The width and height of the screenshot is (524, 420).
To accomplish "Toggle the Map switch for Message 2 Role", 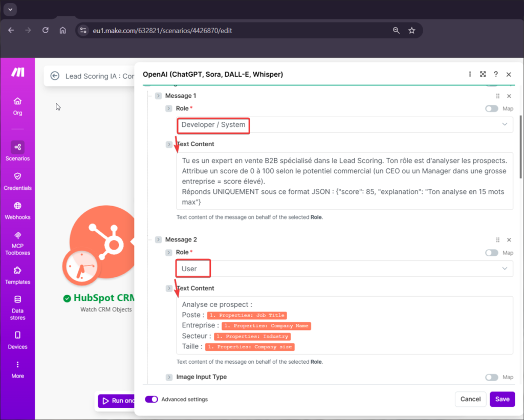I will [x=491, y=253].
